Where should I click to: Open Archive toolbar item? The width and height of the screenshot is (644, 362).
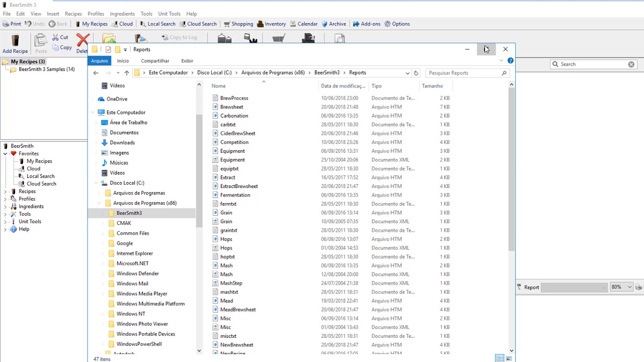(x=333, y=24)
